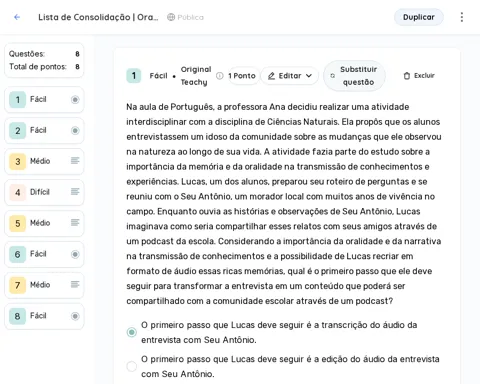
Task: Click the Fácil label of question 6 in sidebar
Action: tap(38, 254)
